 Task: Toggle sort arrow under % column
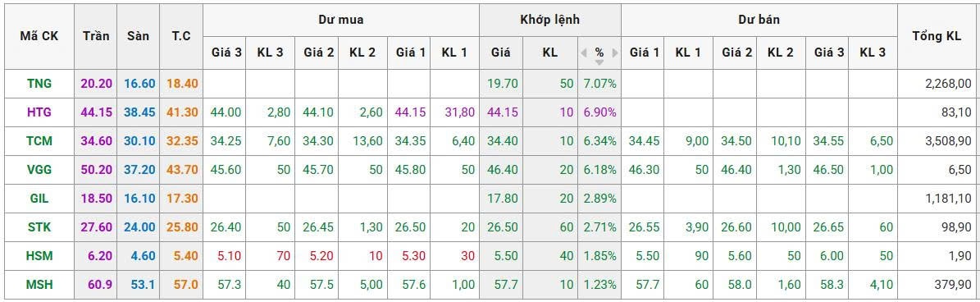[599, 62]
